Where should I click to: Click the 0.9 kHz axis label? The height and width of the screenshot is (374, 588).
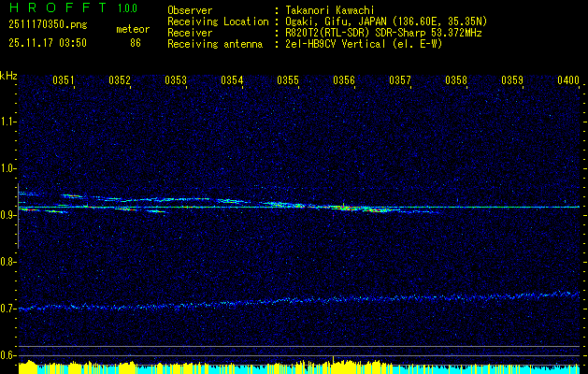[8, 214]
